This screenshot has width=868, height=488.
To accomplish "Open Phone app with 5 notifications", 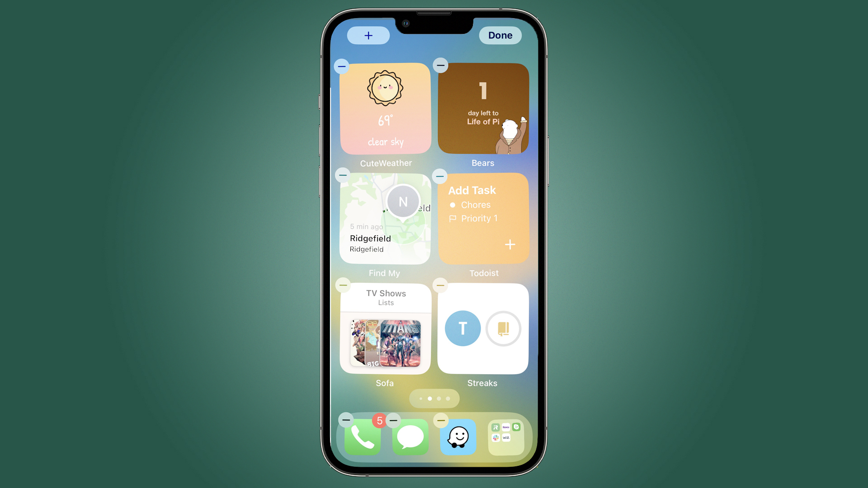I will click(x=363, y=436).
